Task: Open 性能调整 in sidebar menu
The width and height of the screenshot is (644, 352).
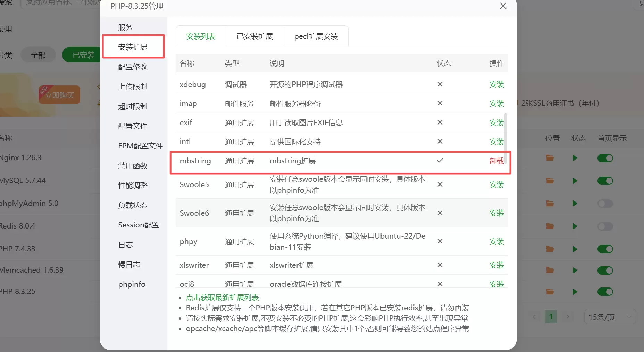Action: 133,185
